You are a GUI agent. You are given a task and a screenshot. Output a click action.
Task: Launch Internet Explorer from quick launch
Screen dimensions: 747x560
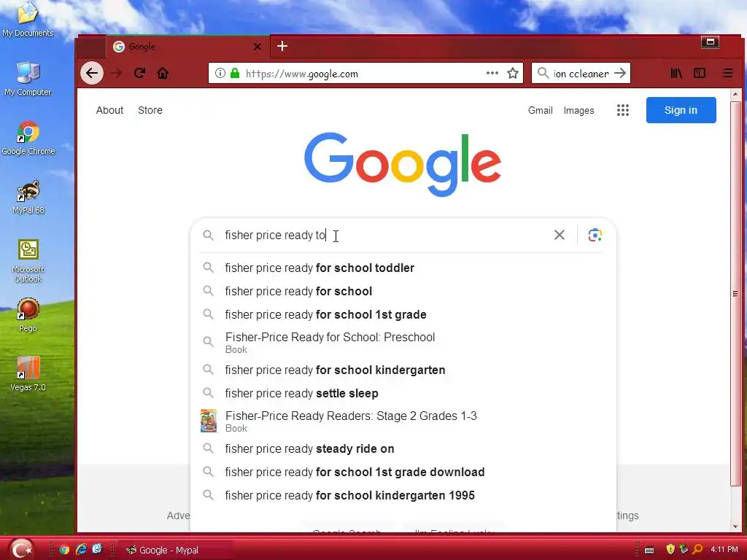click(81, 550)
